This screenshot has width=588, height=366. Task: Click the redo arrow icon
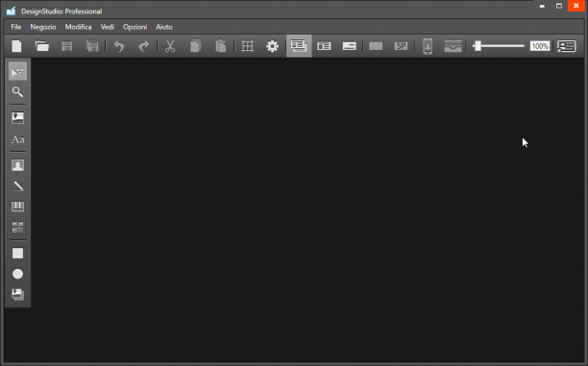(x=143, y=46)
